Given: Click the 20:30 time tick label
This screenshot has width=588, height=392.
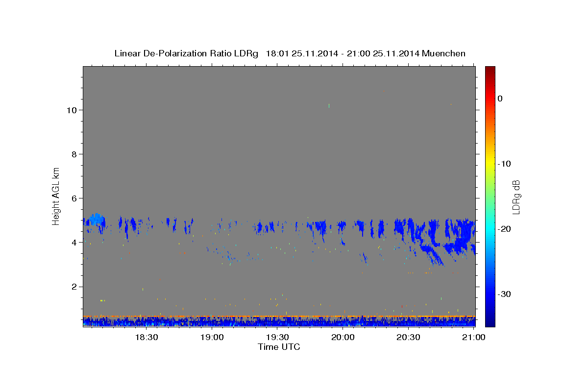Looking at the screenshot, I should coord(409,338).
